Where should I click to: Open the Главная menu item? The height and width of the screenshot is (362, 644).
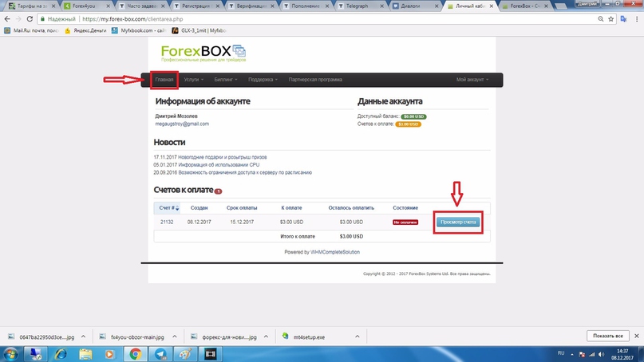click(164, 80)
